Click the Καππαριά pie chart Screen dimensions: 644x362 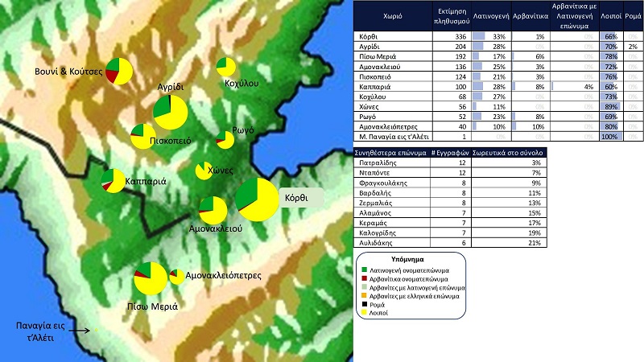pos(114,180)
